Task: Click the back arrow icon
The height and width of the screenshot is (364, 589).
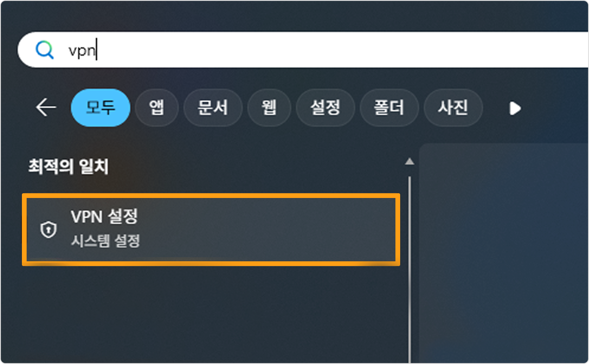Action: point(46,107)
